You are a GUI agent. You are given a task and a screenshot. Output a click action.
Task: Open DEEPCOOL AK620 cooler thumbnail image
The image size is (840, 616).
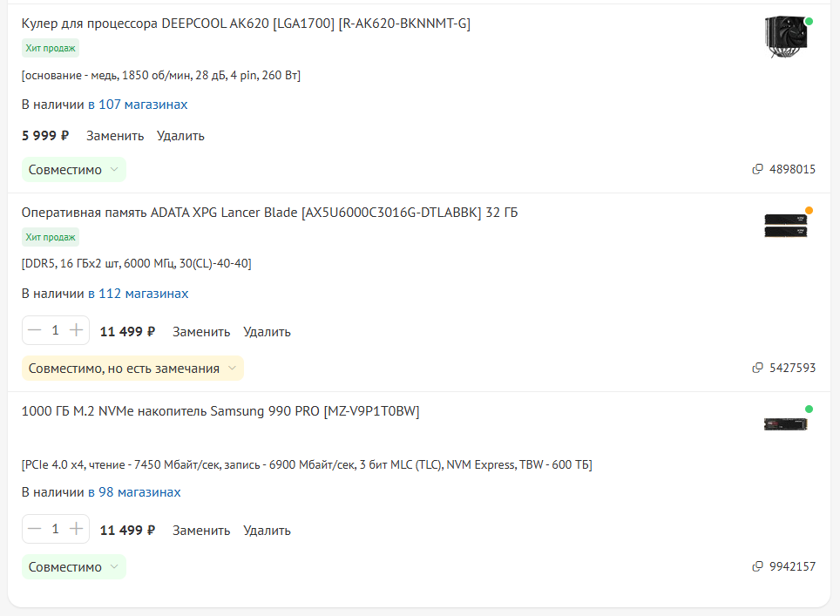(x=785, y=37)
